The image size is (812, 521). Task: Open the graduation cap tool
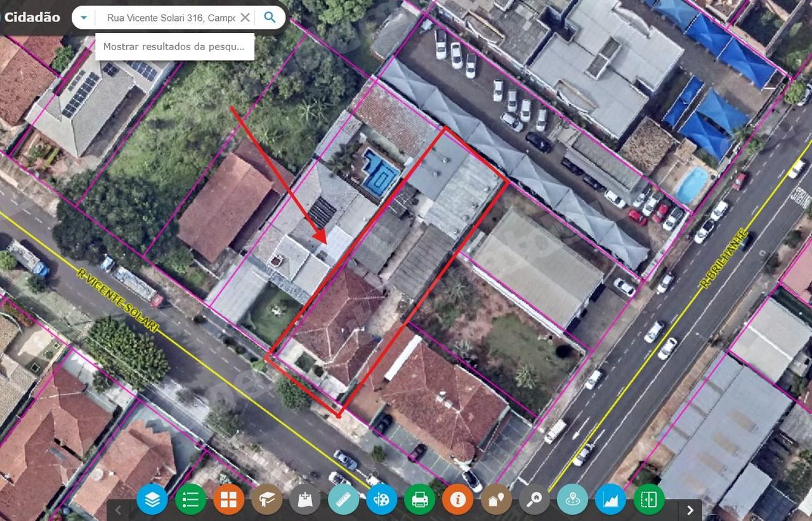(x=266, y=499)
